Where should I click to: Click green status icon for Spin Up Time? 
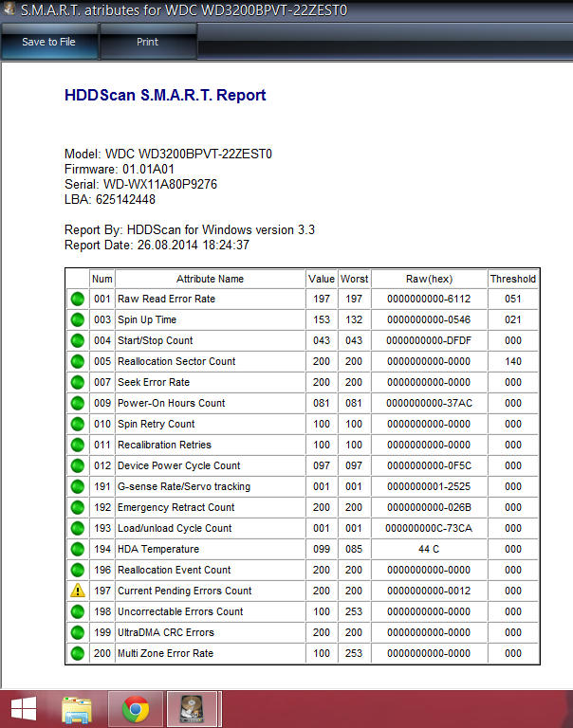[77, 319]
